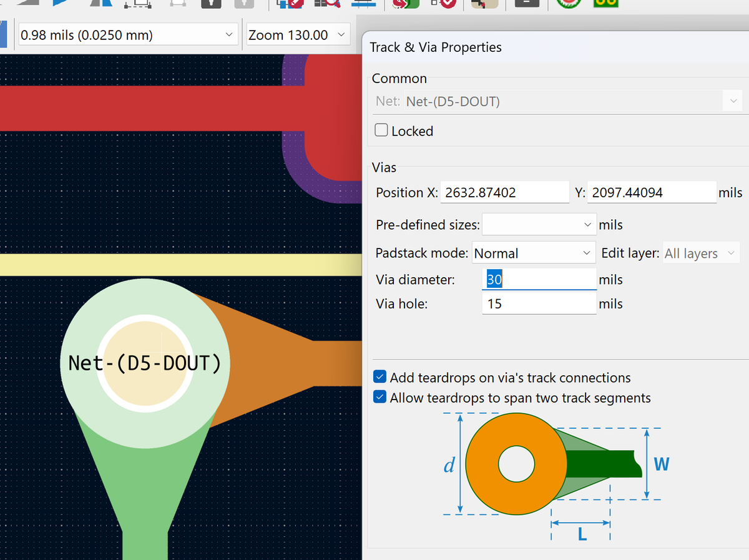Open the Padstack mode dropdown set to Normal

pyautogui.click(x=534, y=253)
